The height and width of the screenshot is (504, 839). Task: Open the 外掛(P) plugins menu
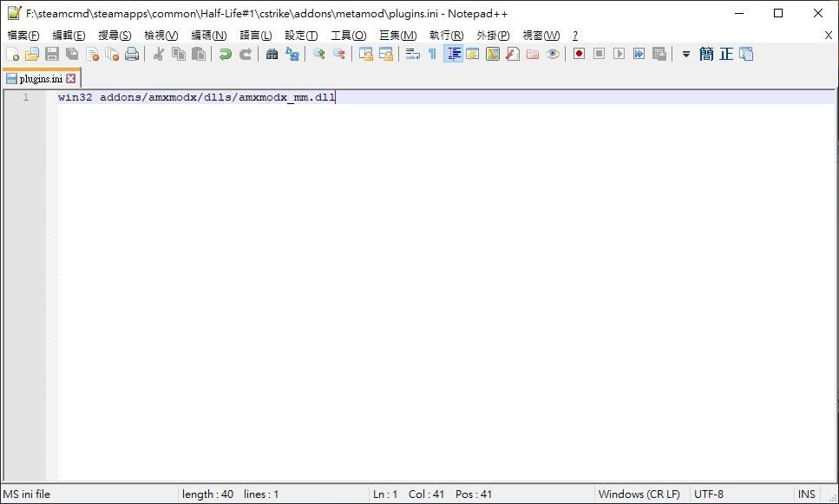(x=493, y=36)
